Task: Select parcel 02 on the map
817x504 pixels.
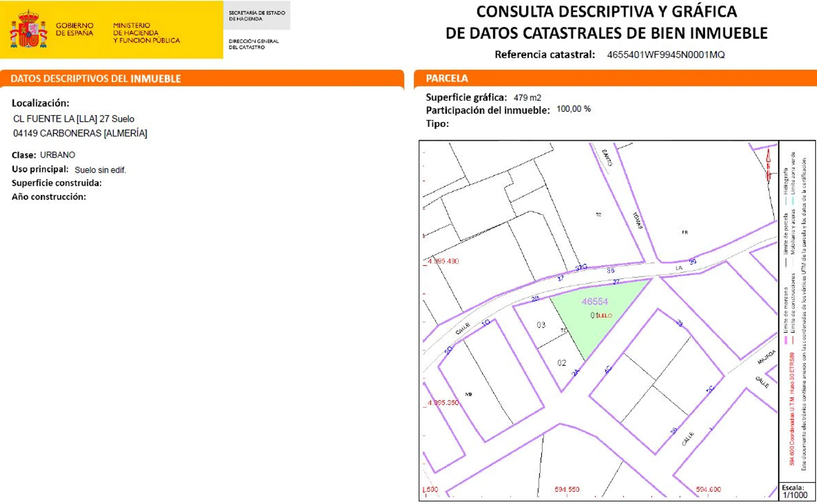Action: pos(562,363)
